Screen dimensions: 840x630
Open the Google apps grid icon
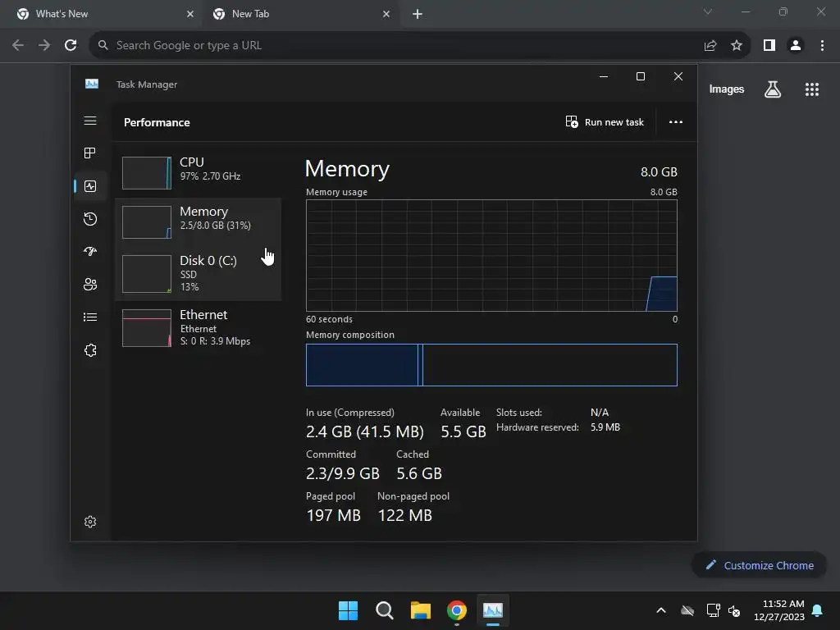[x=811, y=89]
